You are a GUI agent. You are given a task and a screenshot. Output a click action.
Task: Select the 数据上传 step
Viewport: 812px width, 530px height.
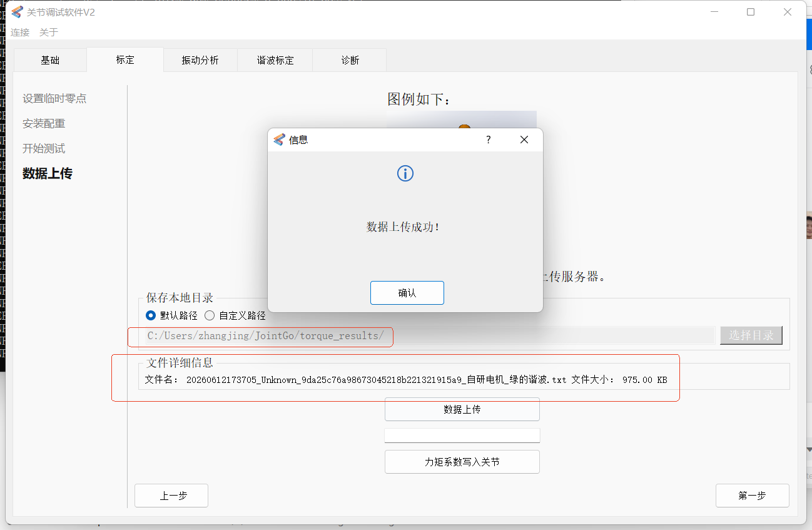[x=48, y=173]
